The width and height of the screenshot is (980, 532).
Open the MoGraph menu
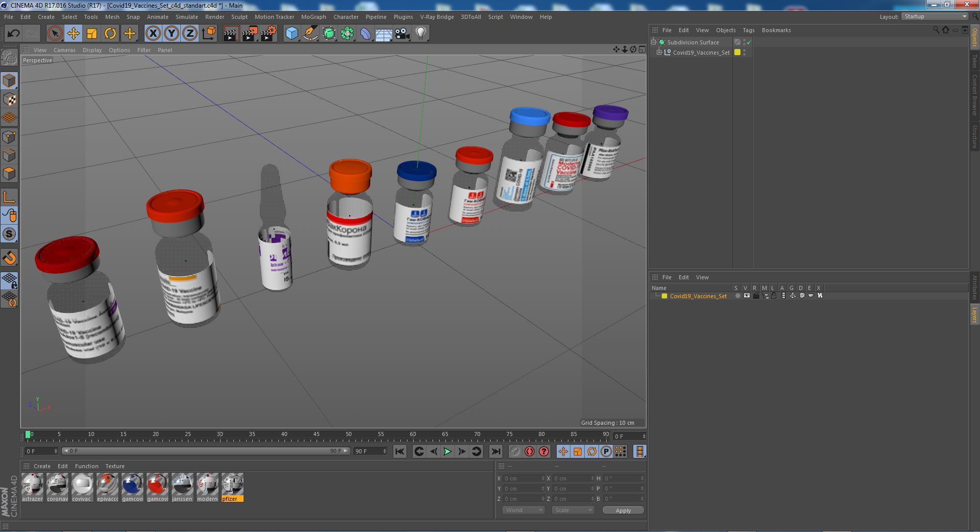coord(314,17)
